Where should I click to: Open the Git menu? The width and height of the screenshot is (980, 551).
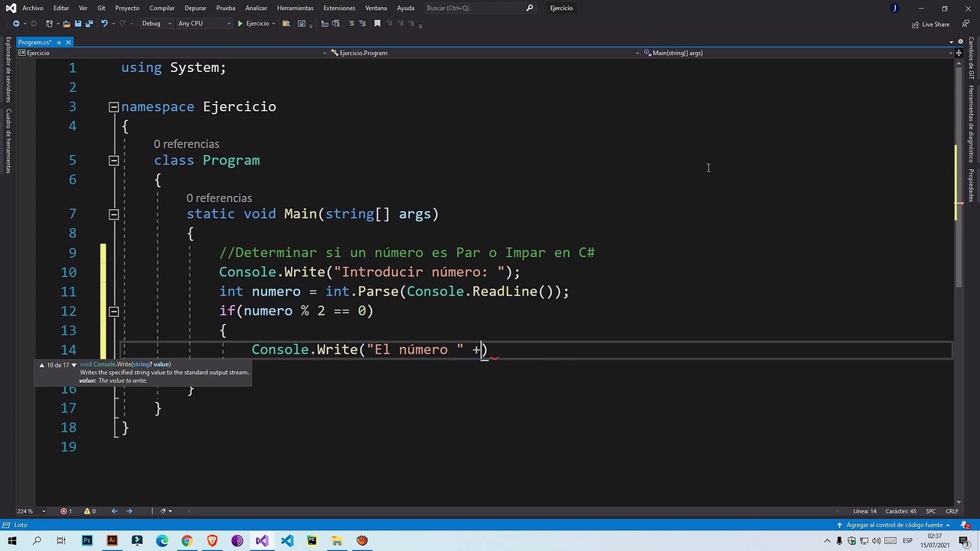pyautogui.click(x=101, y=8)
